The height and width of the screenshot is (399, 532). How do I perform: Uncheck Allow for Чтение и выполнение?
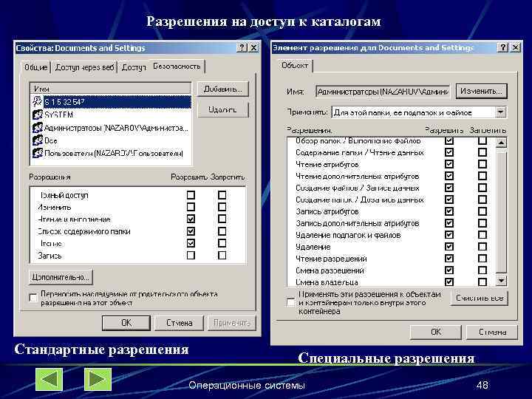pyautogui.click(x=191, y=219)
